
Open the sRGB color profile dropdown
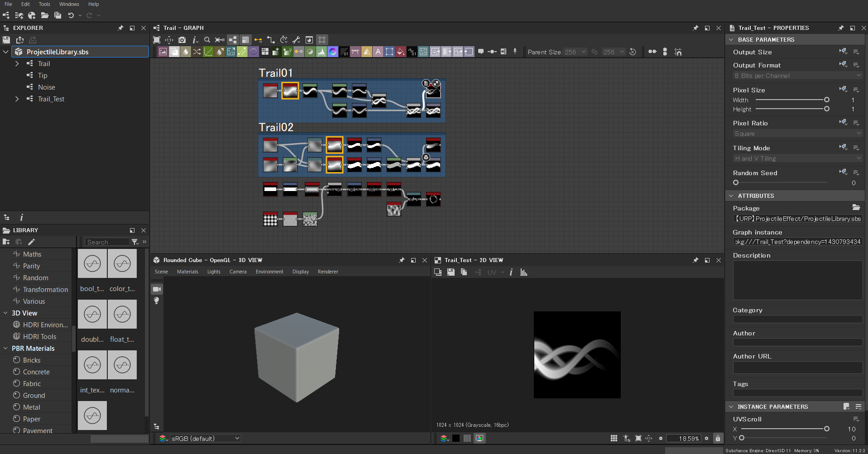coord(205,438)
